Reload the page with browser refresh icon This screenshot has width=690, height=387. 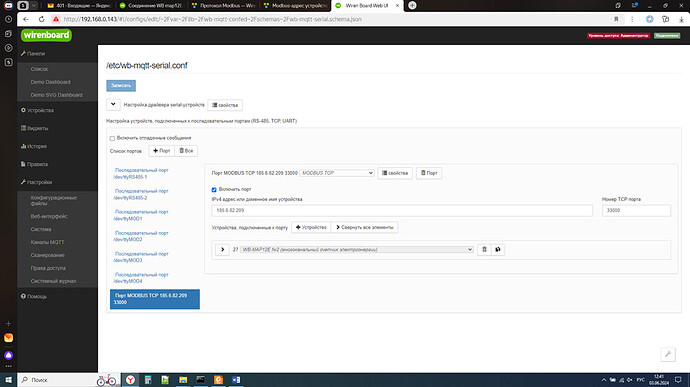click(x=41, y=19)
